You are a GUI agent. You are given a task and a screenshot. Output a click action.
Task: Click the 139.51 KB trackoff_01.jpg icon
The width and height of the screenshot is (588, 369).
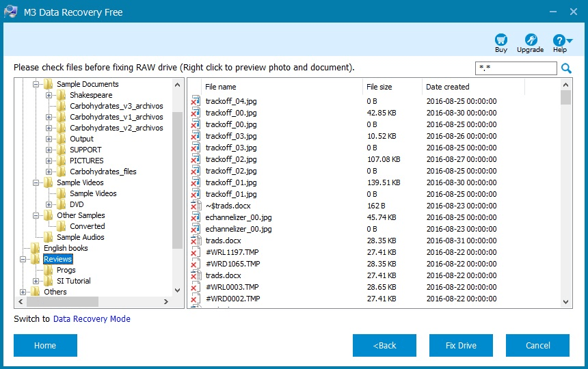click(x=196, y=182)
